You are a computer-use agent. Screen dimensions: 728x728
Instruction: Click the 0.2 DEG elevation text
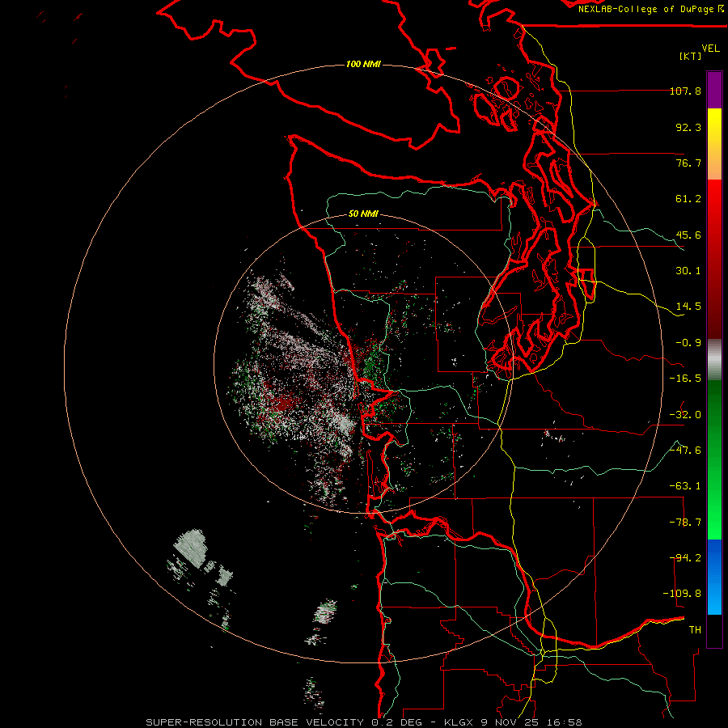coord(396,722)
